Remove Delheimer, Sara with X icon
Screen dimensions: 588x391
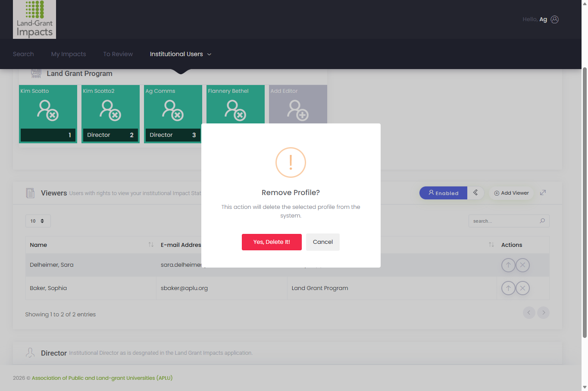[x=522, y=265]
